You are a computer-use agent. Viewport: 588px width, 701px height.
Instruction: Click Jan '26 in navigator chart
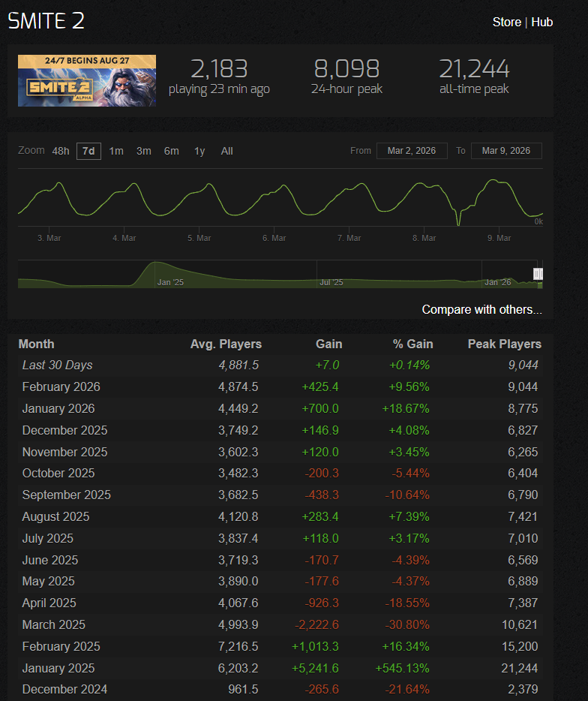(x=497, y=282)
